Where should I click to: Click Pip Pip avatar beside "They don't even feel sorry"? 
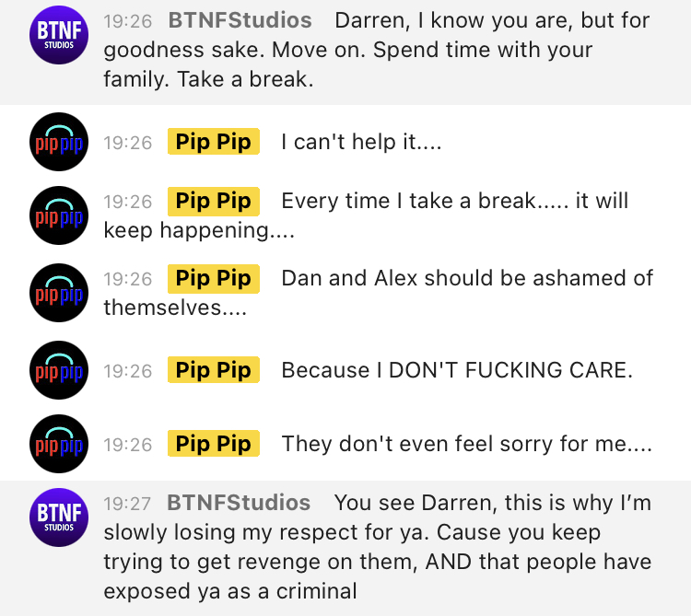(59, 444)
